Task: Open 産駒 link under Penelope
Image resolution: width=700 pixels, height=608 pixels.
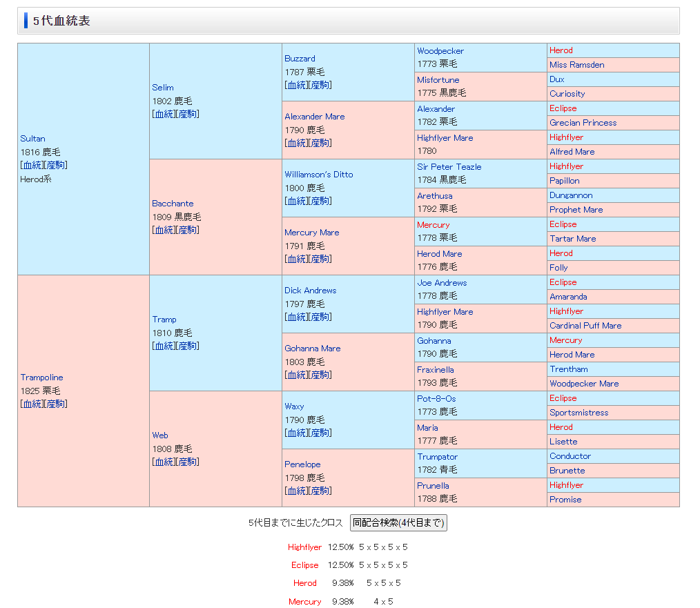Action: click(x=320, y=491)
